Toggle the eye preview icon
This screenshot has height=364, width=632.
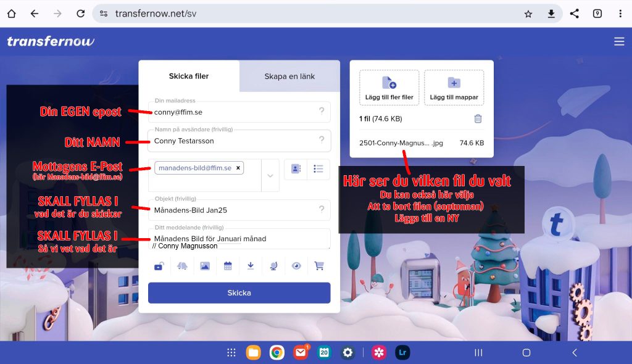pyautogui.click(x=297, y=267)
